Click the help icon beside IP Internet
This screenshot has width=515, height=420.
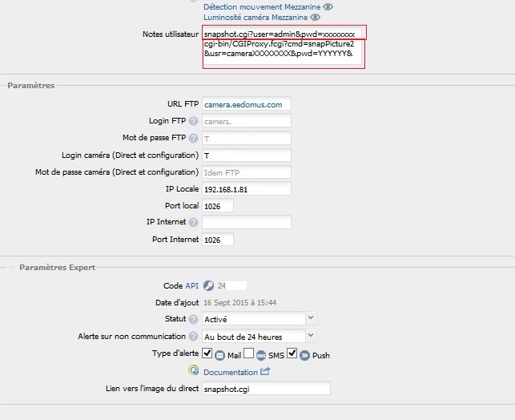click(x=193, y=222)
